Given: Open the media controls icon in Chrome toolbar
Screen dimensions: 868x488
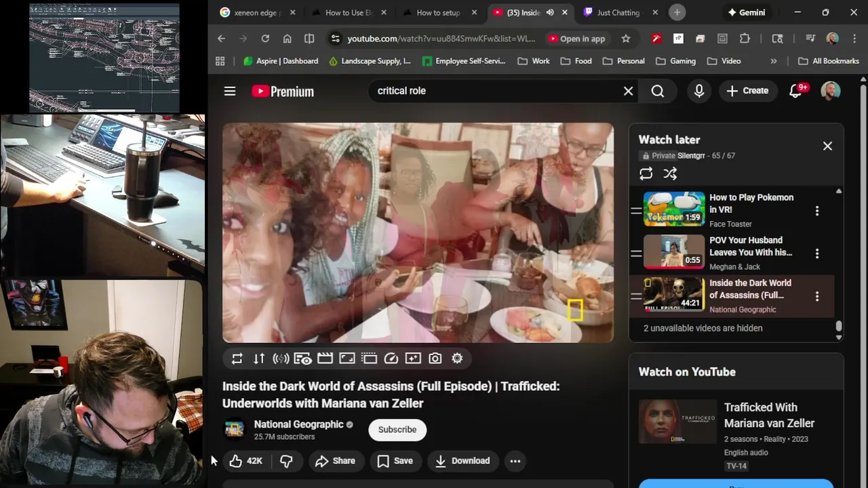Looking at the screenshot, I should point(810,39).
